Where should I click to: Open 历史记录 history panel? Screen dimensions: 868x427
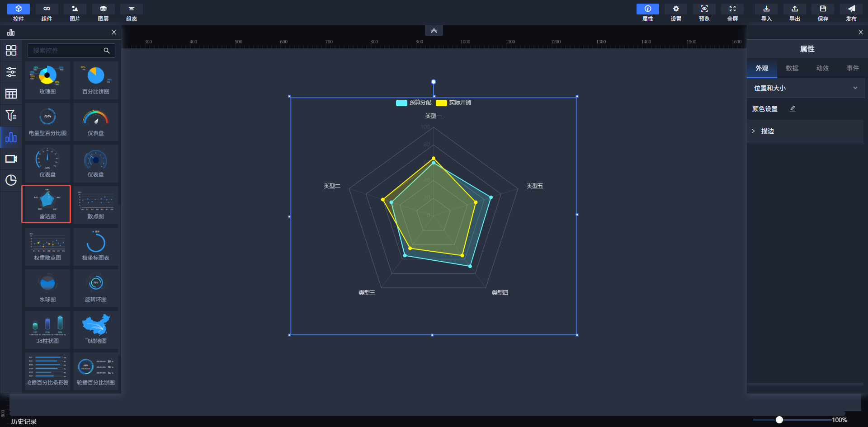click(x=24, y=421)
